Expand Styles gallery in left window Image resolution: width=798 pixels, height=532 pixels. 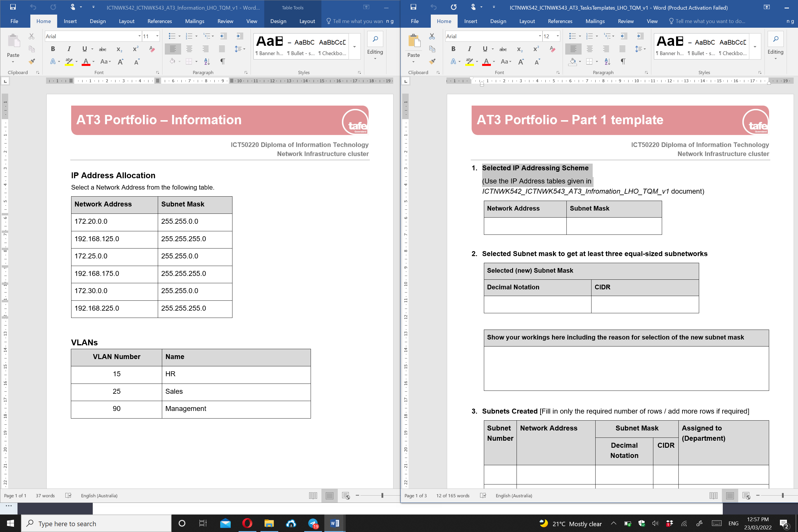354,47
